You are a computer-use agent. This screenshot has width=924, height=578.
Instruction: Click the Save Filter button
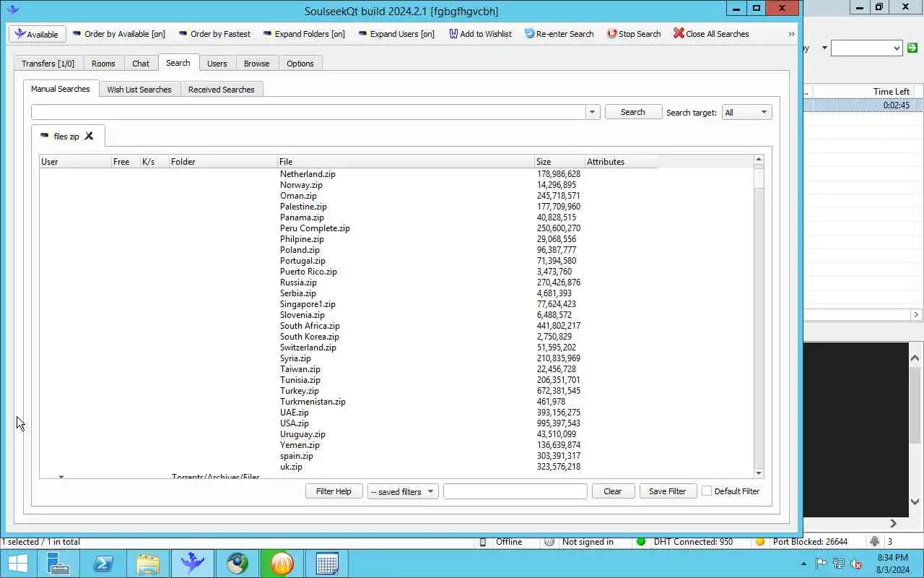pyautogui.click(x=667, y=491)
